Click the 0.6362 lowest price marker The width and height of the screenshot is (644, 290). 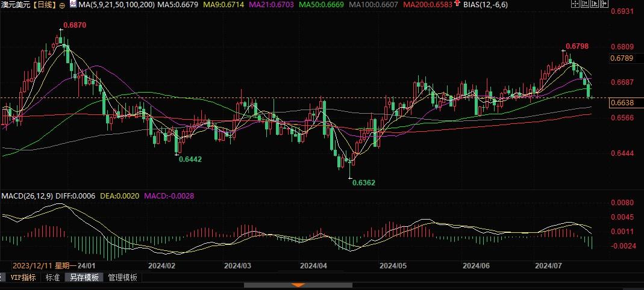[x=364, y=182]
